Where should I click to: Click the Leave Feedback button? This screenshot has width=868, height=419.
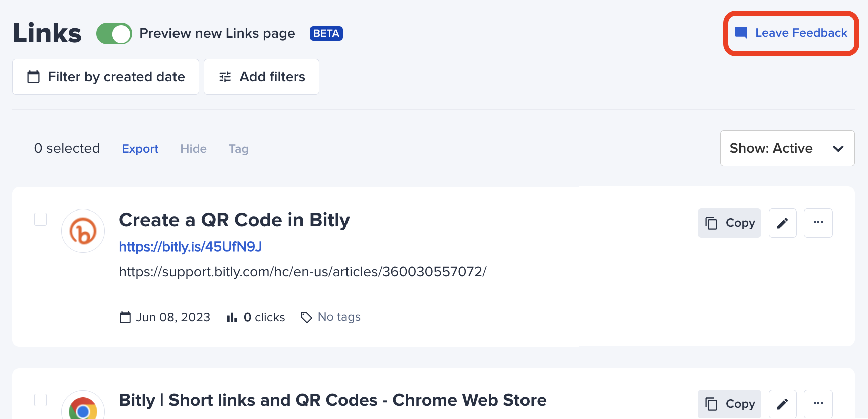(791, 33)
